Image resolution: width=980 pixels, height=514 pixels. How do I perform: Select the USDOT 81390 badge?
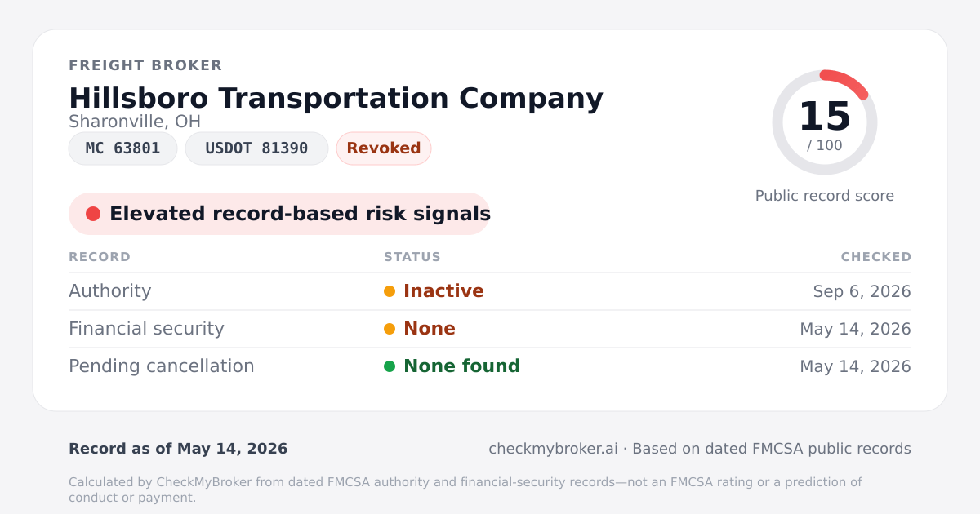[x=256, y=148]
